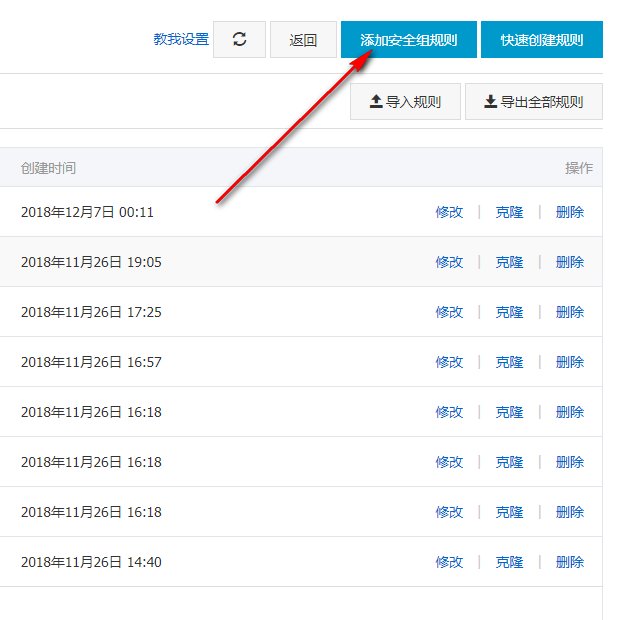This screenshot has height=620, width=620.
Task: Click 克隆 for the 14:40 rule
Action: pos(509,562)
